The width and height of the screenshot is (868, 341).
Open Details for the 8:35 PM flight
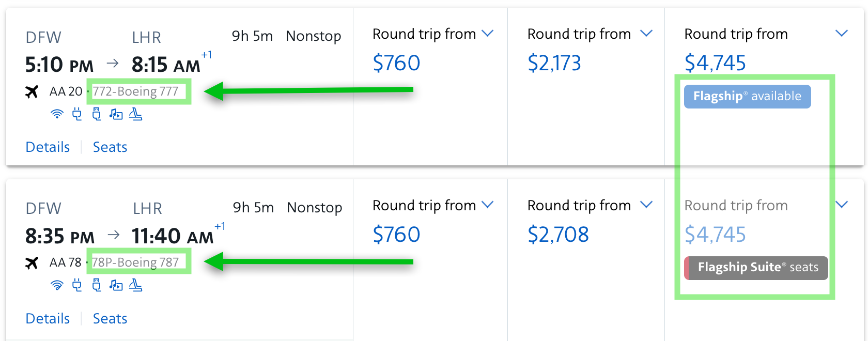[x=48, y=319]
